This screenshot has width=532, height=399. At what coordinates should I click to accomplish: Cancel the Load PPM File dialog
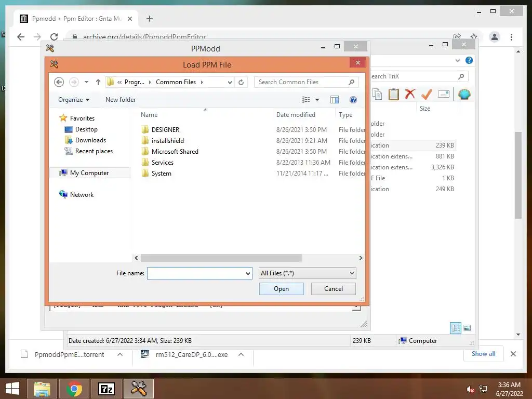[333, 289]
